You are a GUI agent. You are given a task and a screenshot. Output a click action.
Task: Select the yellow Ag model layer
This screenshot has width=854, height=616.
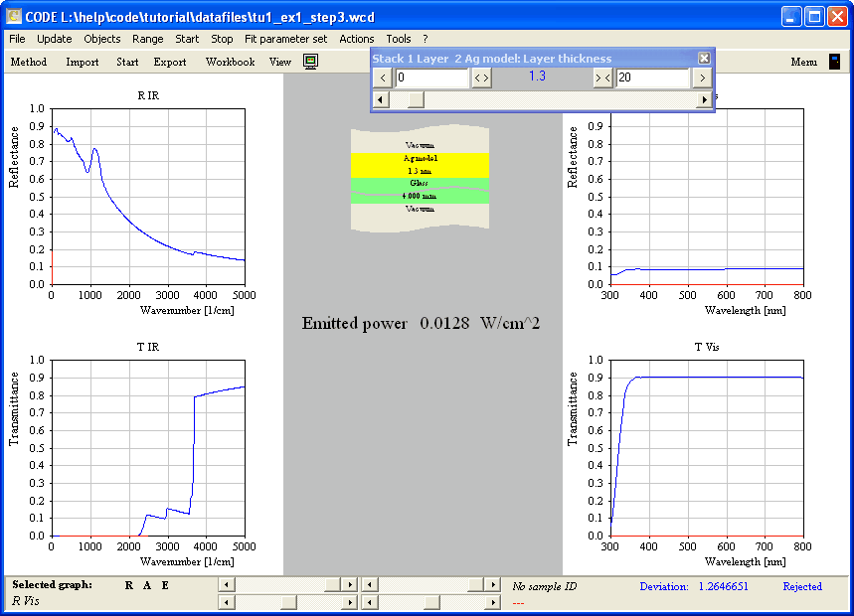tap(421, 164)
